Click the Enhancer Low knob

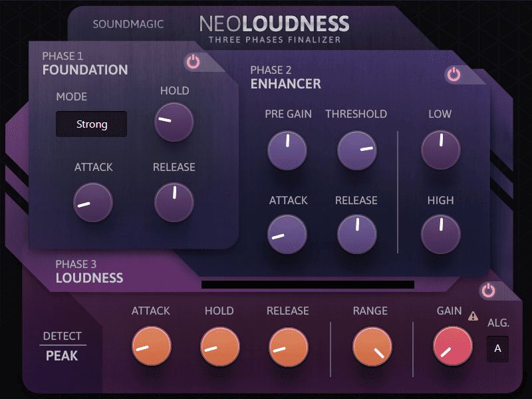441,149
